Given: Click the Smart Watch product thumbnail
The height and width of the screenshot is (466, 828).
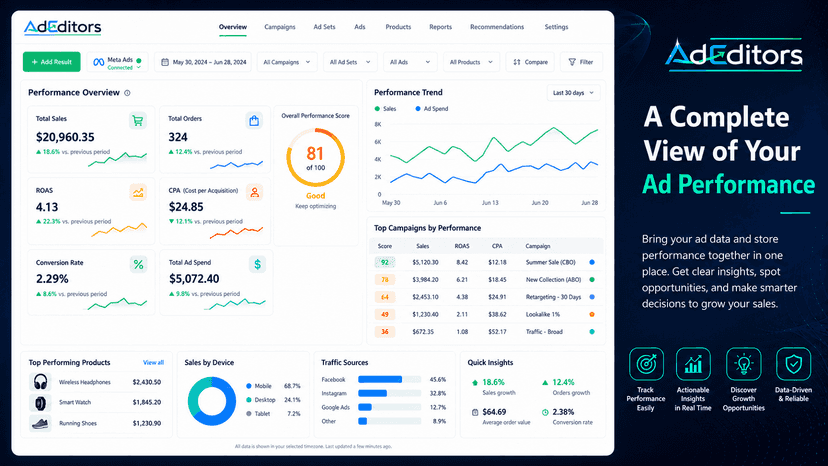Looking at the screenshot, I should point(40,403).
